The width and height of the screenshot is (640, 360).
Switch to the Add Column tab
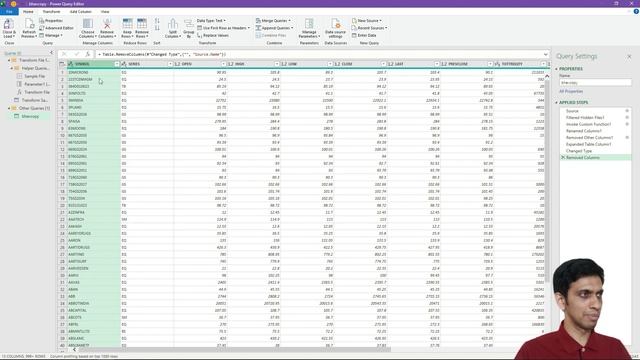tap(80, 12)
